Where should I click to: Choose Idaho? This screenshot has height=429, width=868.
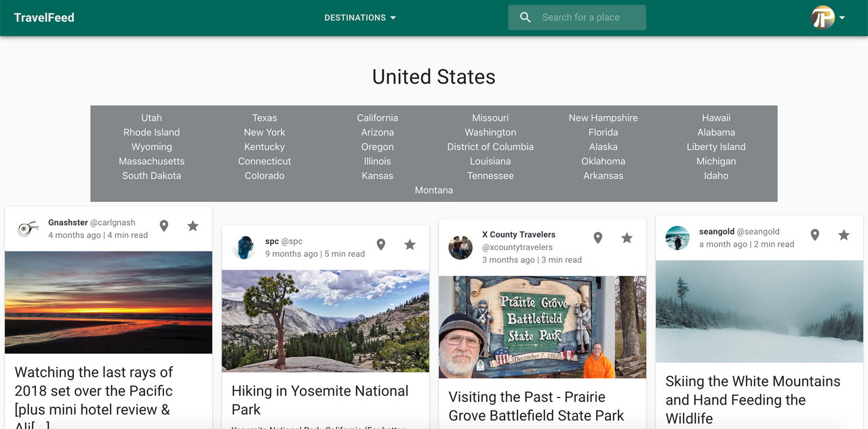716,176
